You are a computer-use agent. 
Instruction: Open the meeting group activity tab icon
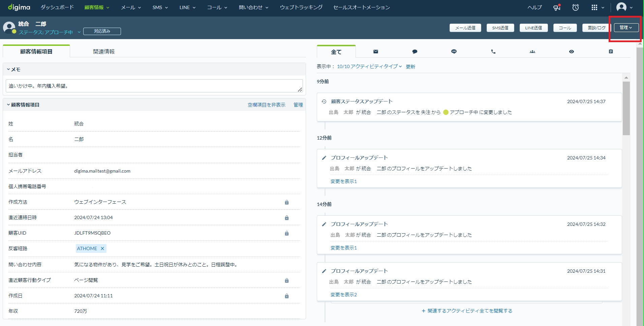click(532, 52)
